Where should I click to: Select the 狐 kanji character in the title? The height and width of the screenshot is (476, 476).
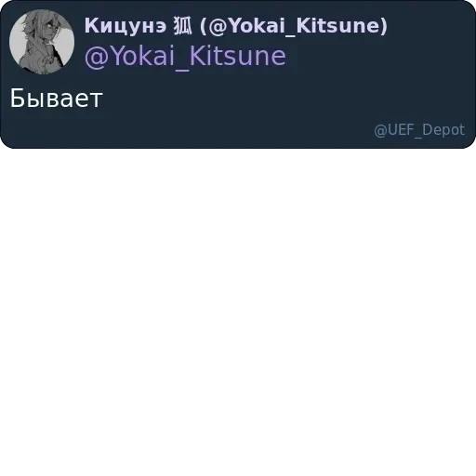click(x=183, y=26)
